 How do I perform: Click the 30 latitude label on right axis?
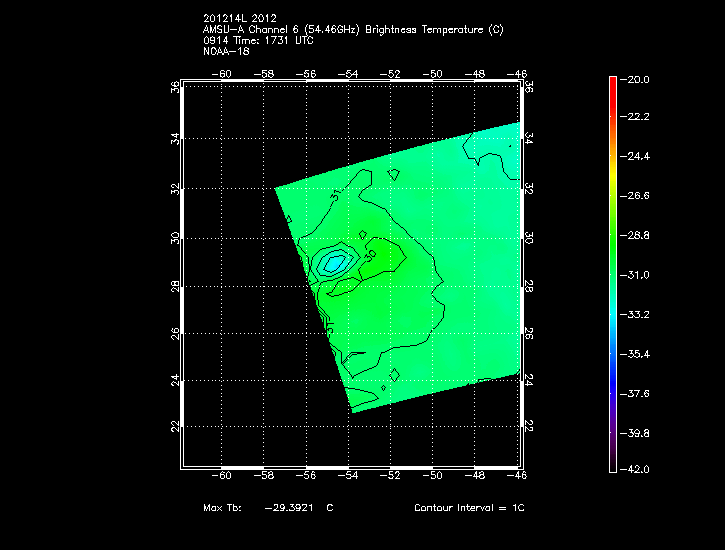point(528,238)
